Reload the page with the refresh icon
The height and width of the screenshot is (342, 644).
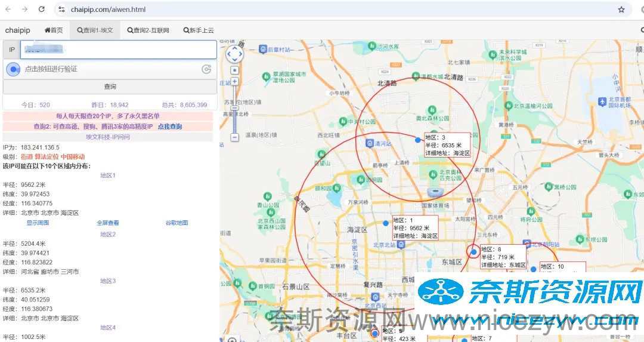tap(42, 9)
